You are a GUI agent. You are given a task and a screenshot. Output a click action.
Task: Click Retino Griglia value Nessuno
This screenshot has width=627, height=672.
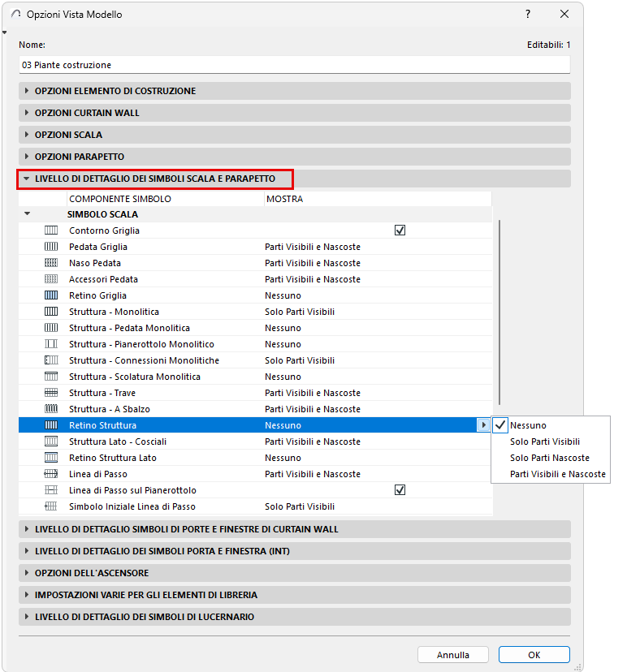(283, 295)
